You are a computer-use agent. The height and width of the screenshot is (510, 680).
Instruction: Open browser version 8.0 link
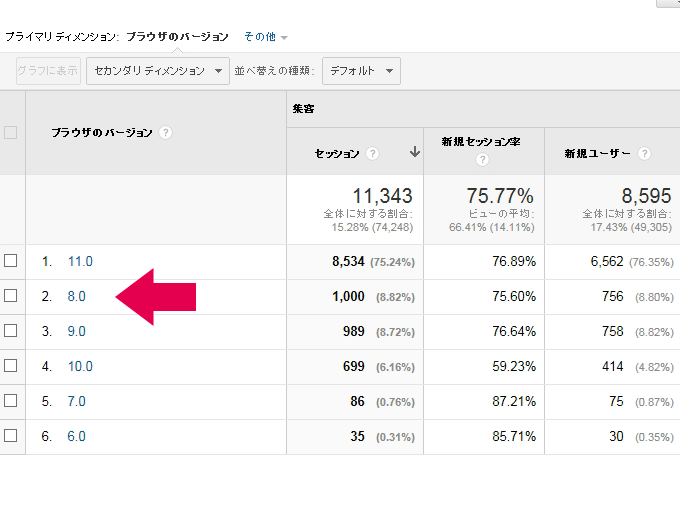pyautogui.click(x=76, y=296)
